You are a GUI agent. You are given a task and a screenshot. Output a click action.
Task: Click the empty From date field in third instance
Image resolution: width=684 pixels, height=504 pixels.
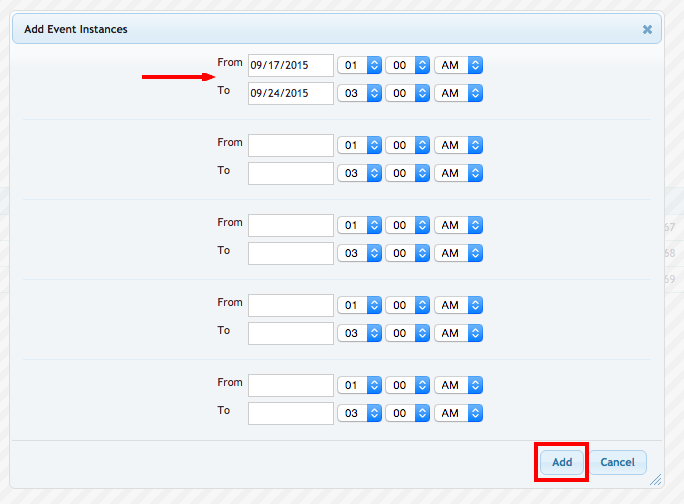pos(291,225)
